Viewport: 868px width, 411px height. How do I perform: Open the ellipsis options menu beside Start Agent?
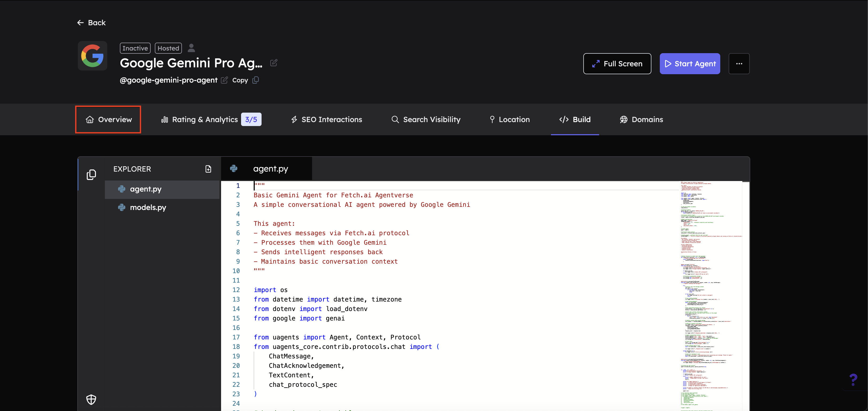[739, 63]
